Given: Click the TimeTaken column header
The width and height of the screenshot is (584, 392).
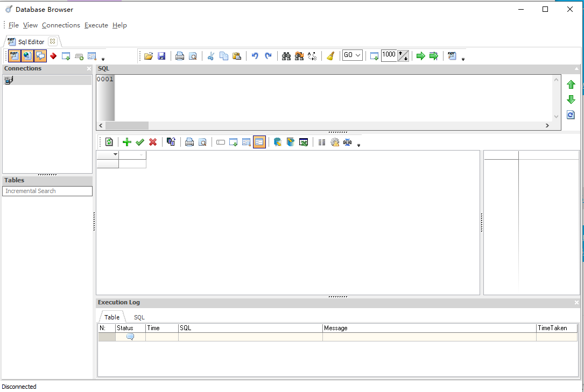Looking at the screenshot, I should click(x=557, y=328).
